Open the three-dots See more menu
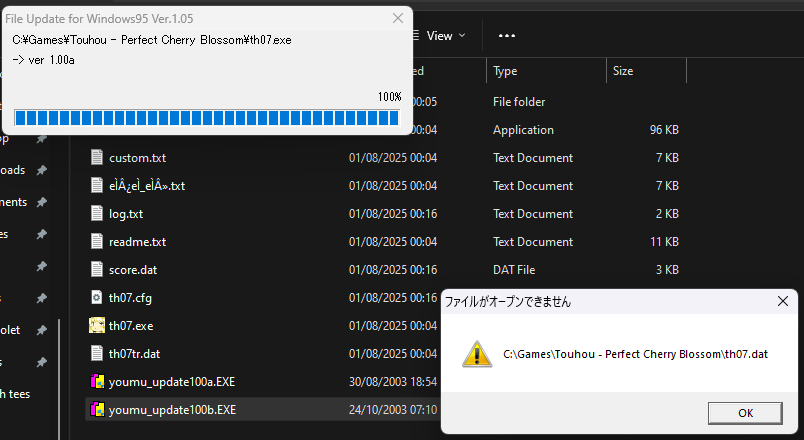Viewport: 804px width, 440px height. pos(507,36)
